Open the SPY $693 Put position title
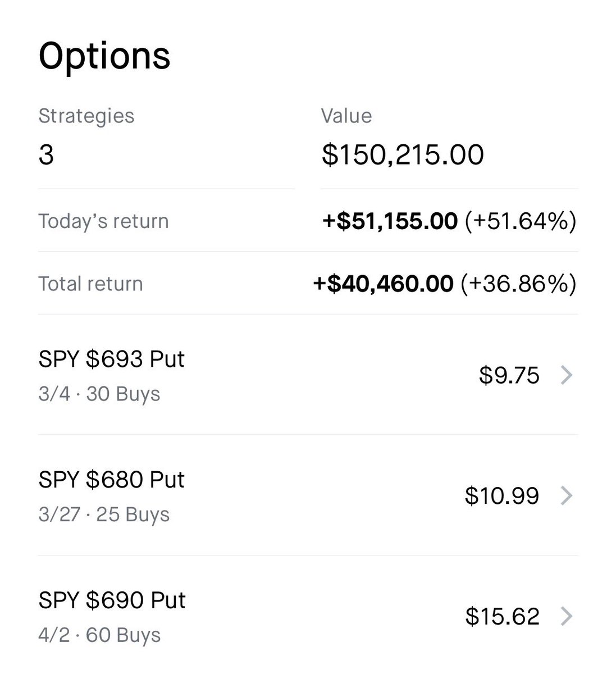Image resolution: width=616 pixels, height=674 pixels. 111,359
